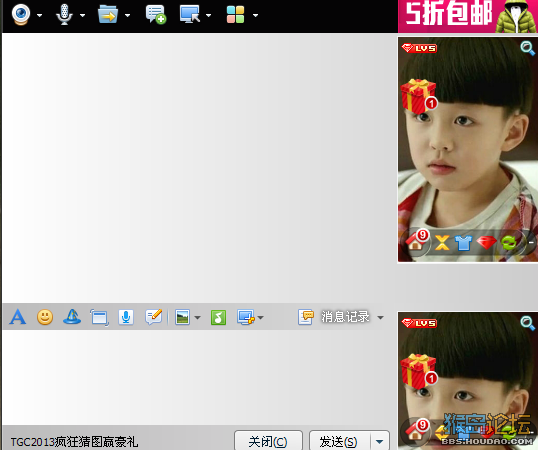Click the LV5 badge on lower avatar
Viewport: 538px width, 450px height.
(x=419, y=323)
